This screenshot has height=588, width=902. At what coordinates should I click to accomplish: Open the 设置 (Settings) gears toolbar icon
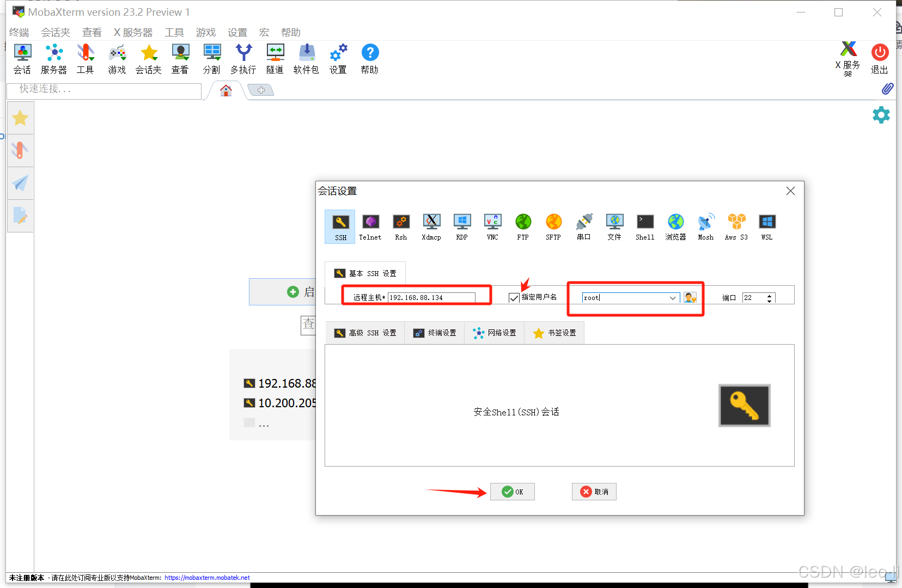(x=338, y=59)
